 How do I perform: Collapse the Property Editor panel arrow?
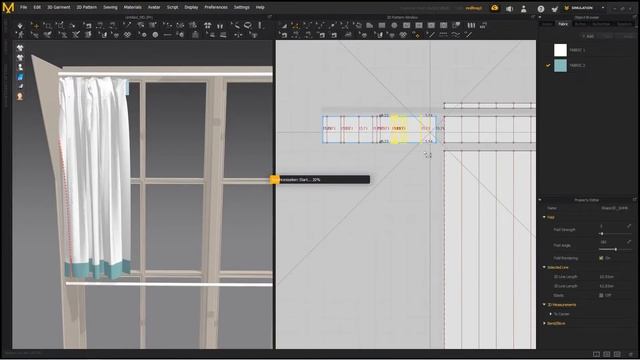[x=540, y=200]
